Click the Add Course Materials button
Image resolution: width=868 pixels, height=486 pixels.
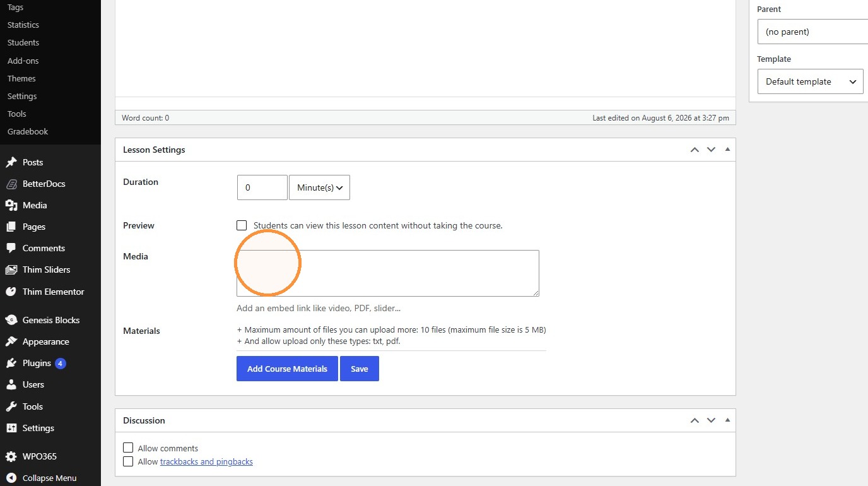click(x=287, y=369)
